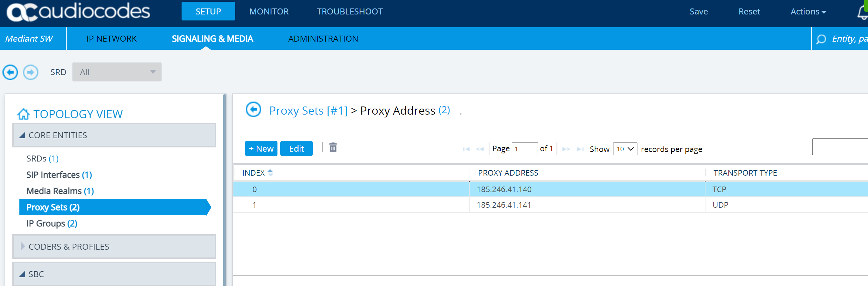868x286 pixels.
Task: Click the navigate back arrow near SRD
Action: click(x=10, y=72)
